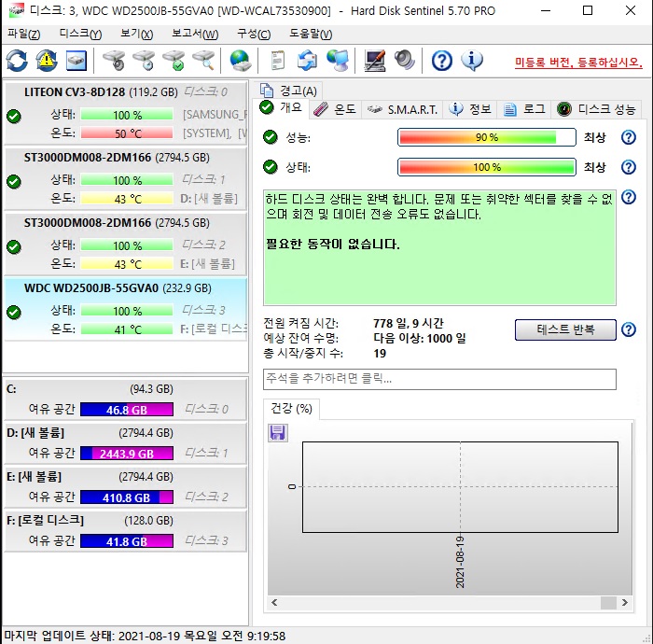The height and width of the screenshot is (644, 653).
Task: Click the comment field 주석을 추가하려면 클릭
Action: click(439, 379)
